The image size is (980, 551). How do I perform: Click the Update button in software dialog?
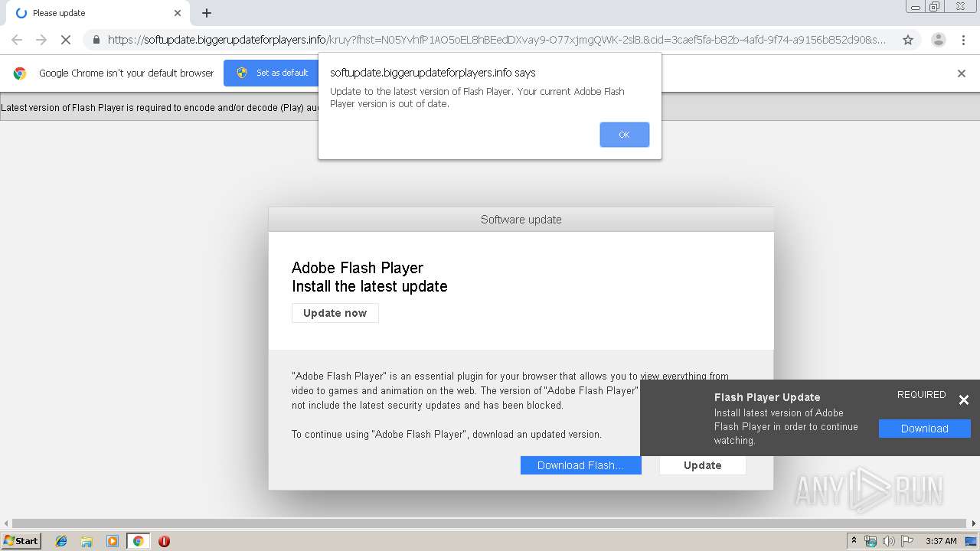(x=702, y=465)
